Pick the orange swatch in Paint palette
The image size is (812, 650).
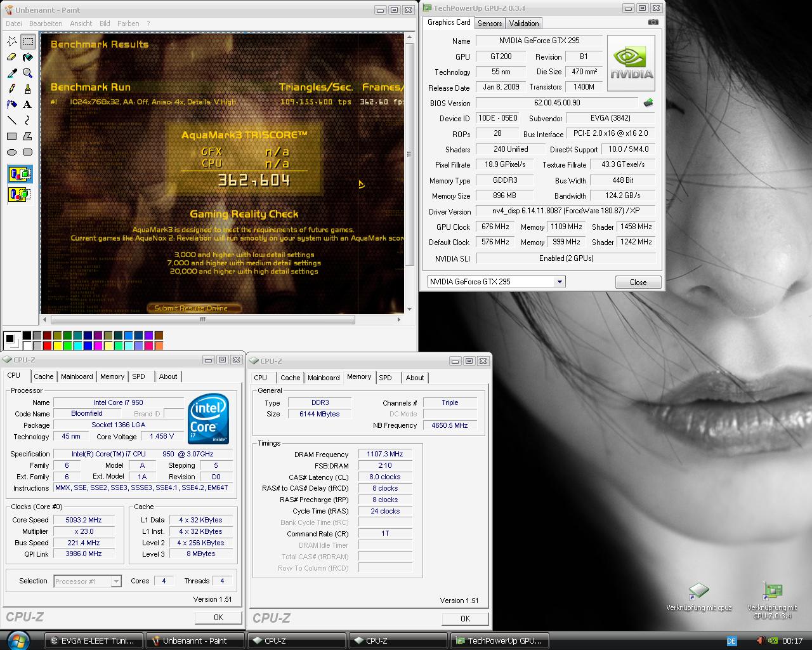coord(159,346)
